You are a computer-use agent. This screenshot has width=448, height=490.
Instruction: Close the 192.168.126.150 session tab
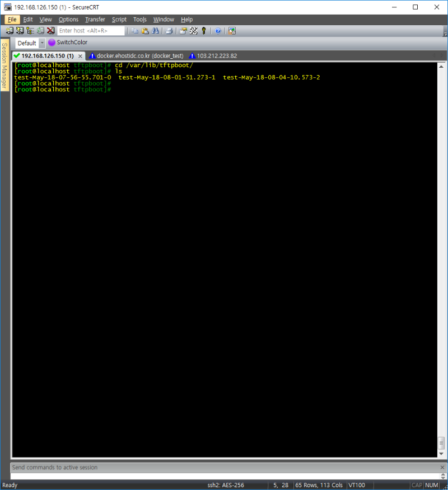[80, 56]
